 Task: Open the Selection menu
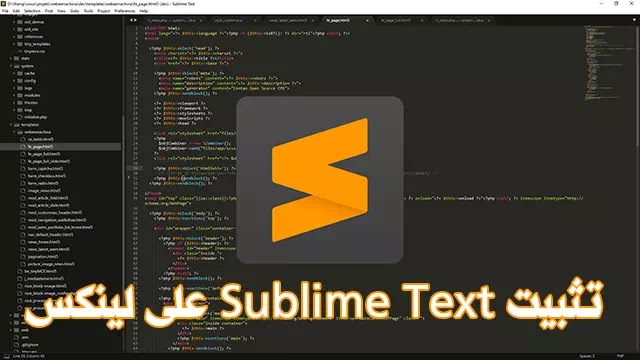pos(32,11)
